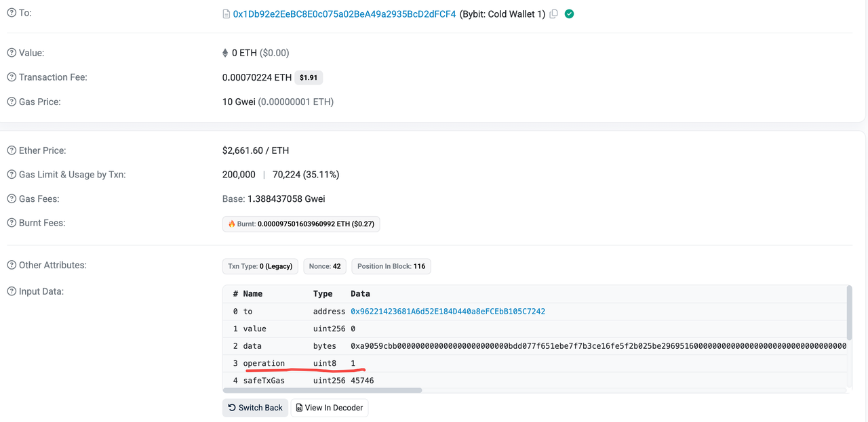This screenshot has width=868, height=422.
Task: Open the 0x96221423 address in Input Data
Action: point(448,312)
